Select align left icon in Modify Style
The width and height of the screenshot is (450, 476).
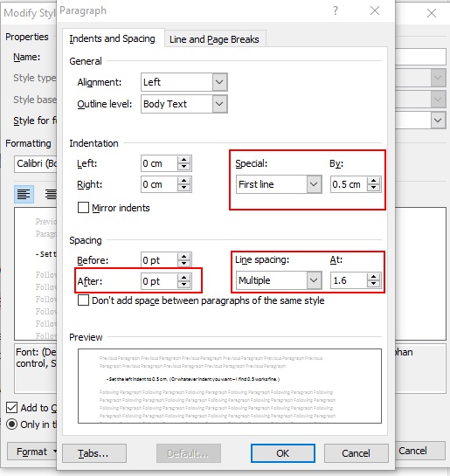(x=24, y=194)
